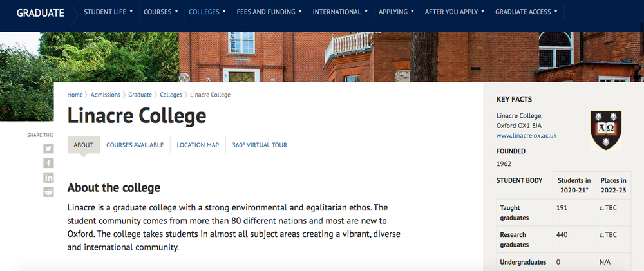Expand the Applying navigation menu
644x271 pixels.
pyautogui.click(x=396, y=12)
